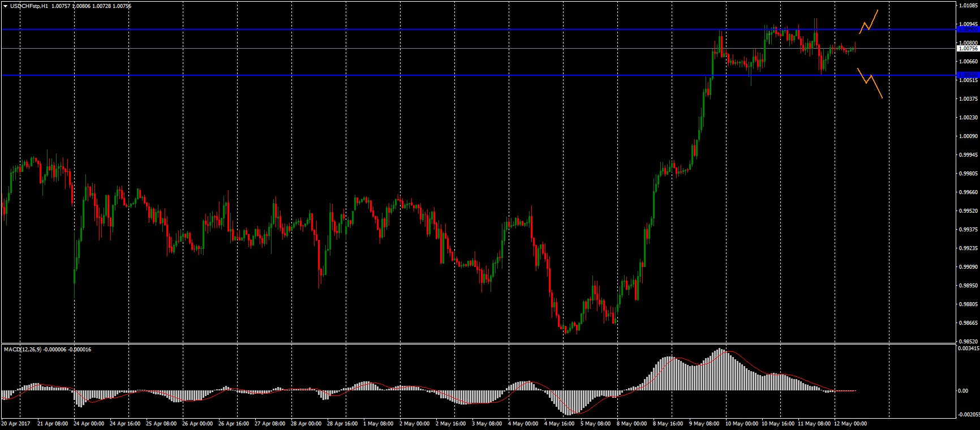Click the 28 Apr 00:00 time label
The width and height of the screenshot is (980, 430).
point(306,424)
